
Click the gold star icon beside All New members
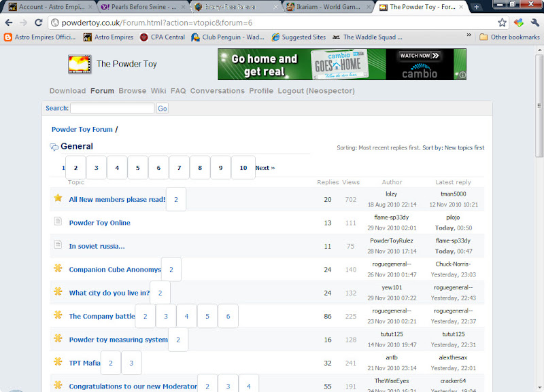[58, 198]
